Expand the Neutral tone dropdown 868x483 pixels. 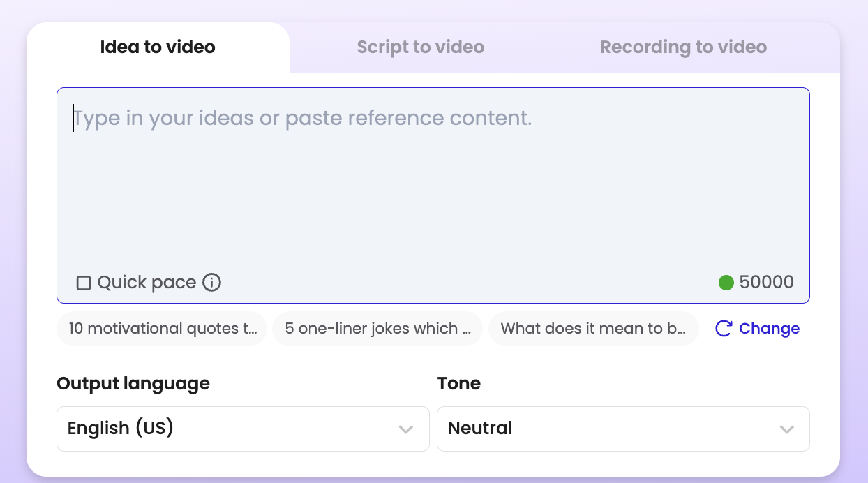click(x=622, y=429)
